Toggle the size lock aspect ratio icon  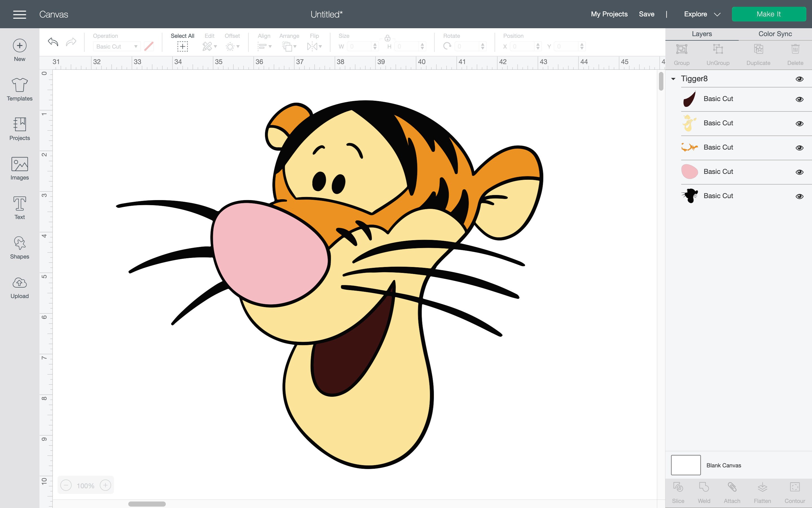[387, 38]
